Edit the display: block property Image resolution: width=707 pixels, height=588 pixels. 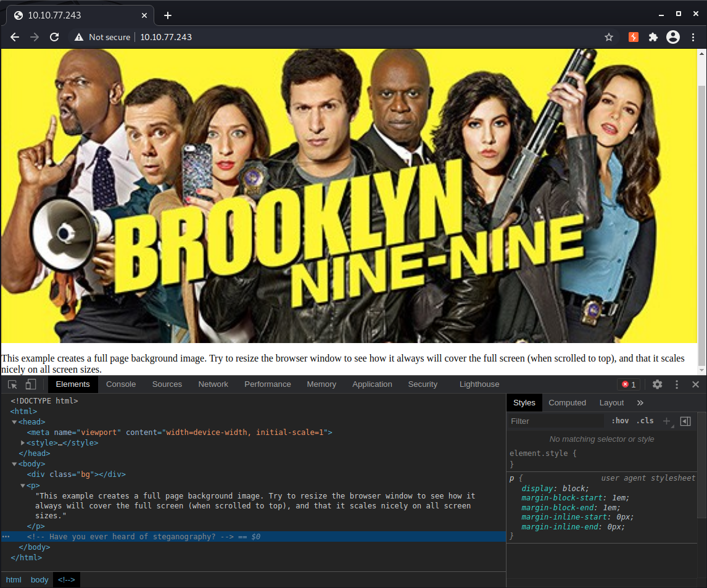click(555, 488)
